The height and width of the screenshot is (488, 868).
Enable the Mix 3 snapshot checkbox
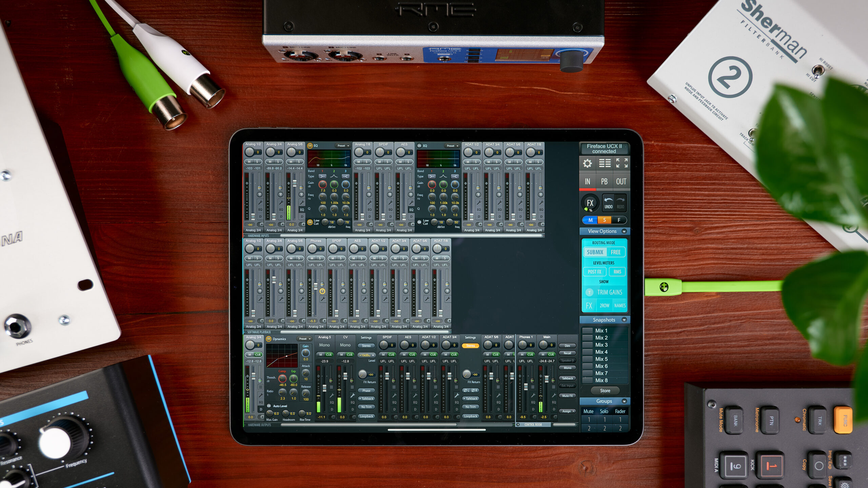[x=587, y=345]
